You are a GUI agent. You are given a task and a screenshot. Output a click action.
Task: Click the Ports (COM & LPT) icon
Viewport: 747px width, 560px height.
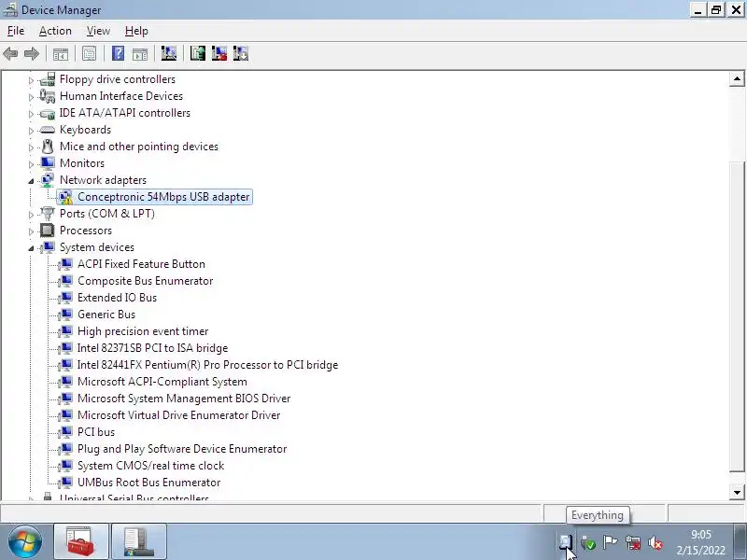coord(48,214)
